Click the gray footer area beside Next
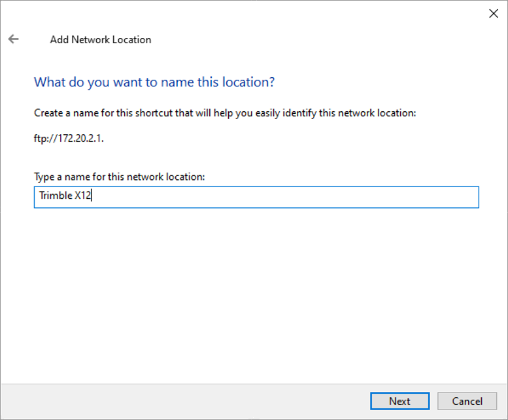 (184, 401)
